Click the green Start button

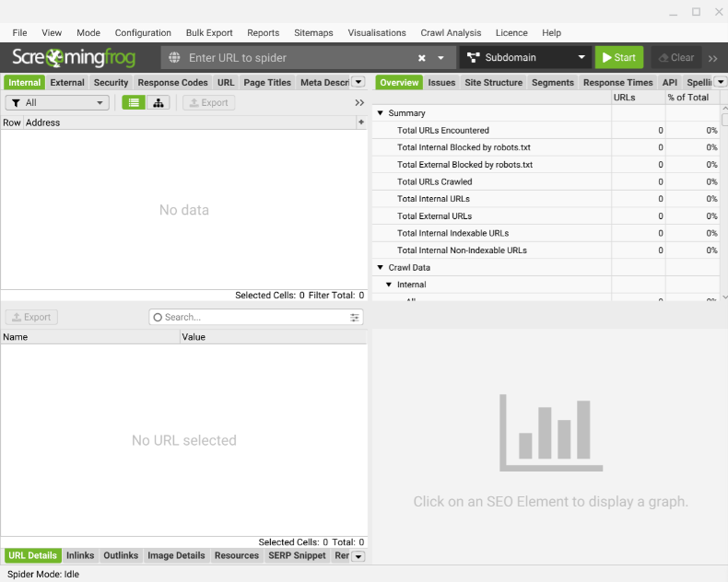[619, 57]
